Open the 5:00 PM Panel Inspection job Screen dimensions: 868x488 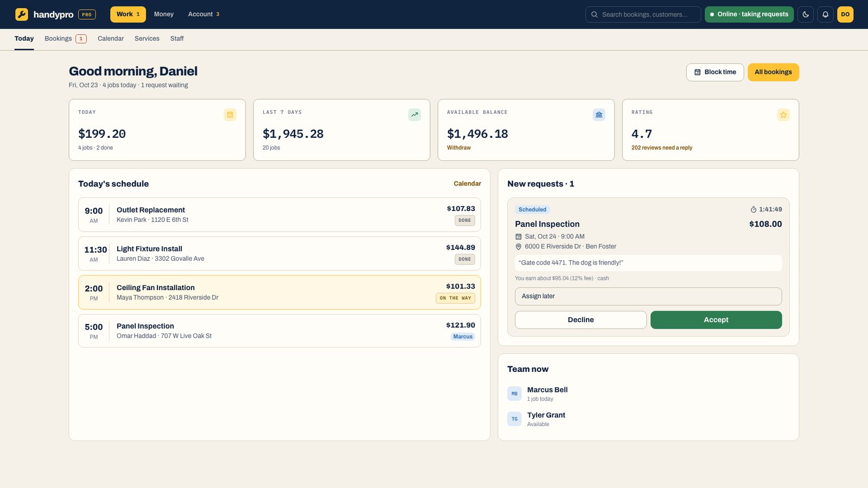click(279, 331)
